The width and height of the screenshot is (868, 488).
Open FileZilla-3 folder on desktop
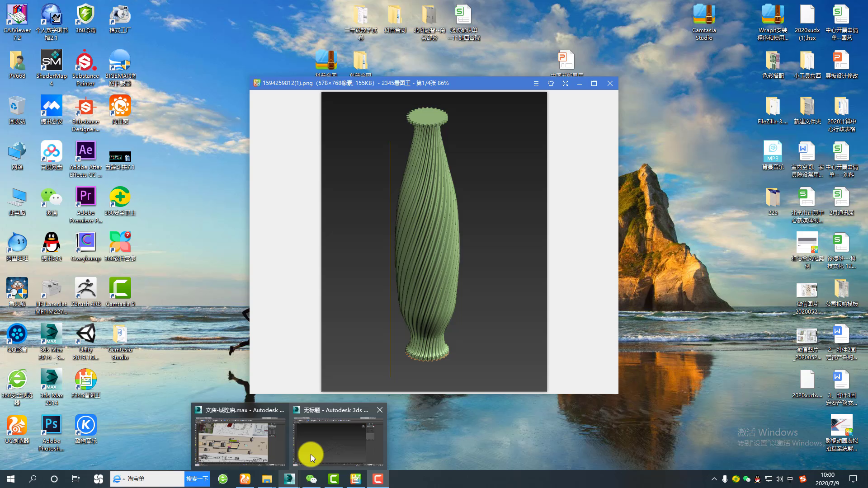[x=773, y=109]
